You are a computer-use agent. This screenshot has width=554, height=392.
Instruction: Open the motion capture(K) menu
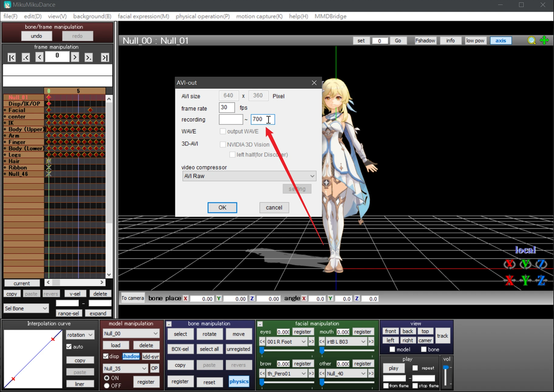click(x=259, y=16)
